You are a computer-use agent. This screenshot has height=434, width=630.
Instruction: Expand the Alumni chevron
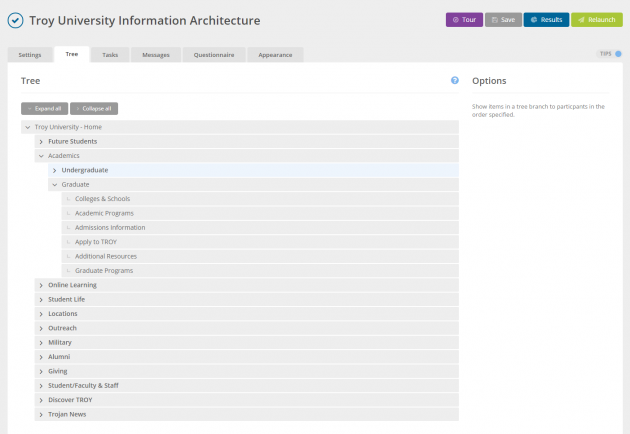point(41,357)
